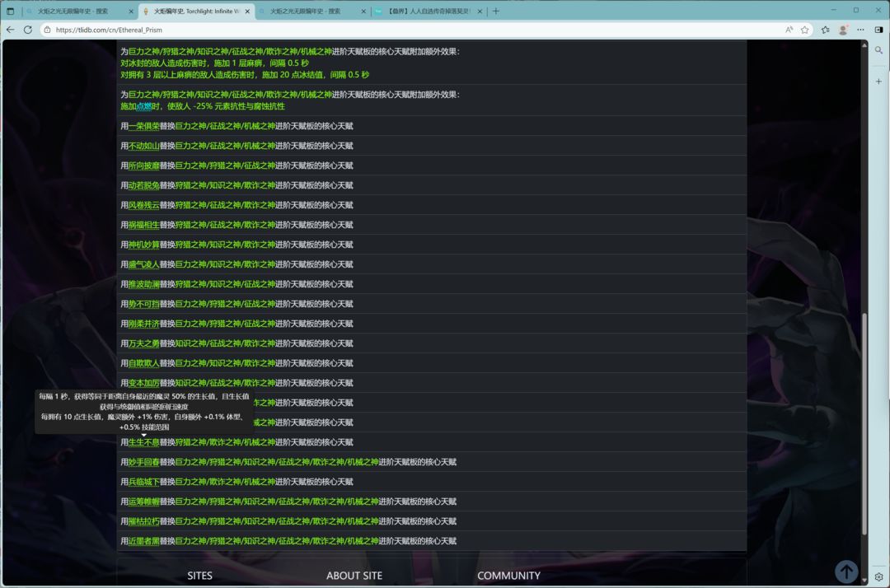
Task: Go back to the previous page
Action: tap(10, 30)
